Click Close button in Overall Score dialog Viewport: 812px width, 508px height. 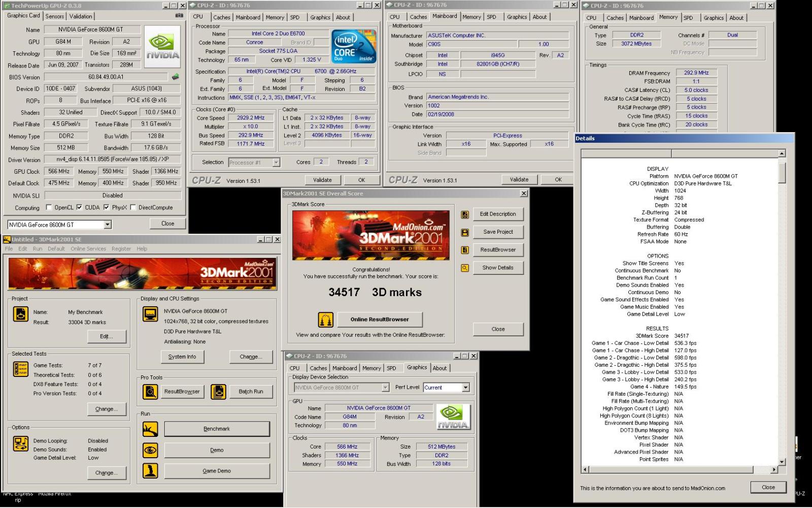498,329
